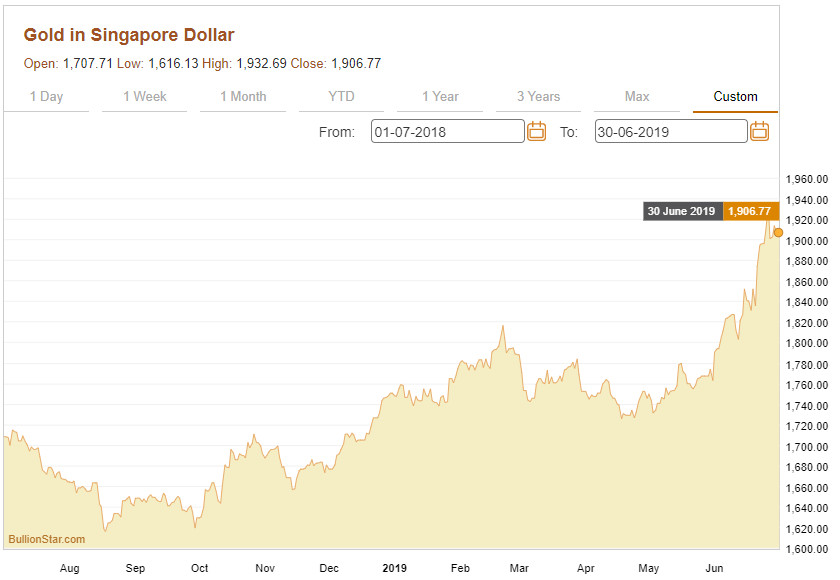Select the Custom range tab
840x580 pixels.
(x=735, y=97)
